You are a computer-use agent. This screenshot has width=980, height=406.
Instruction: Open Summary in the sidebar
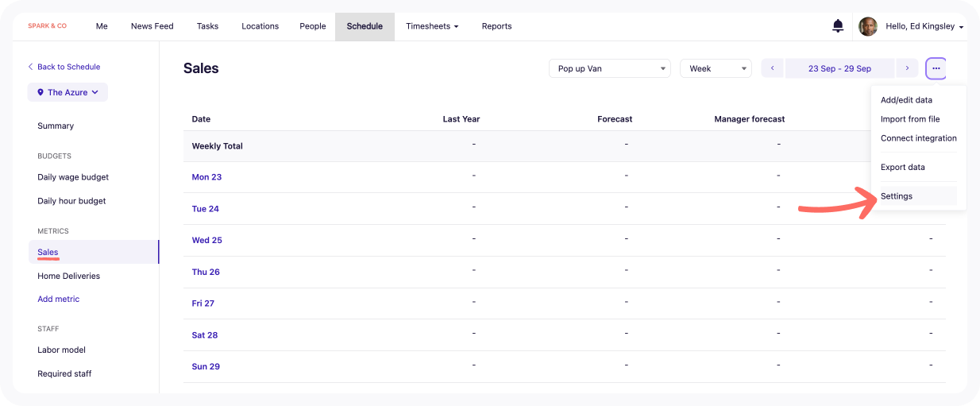[x=56, y=126]
